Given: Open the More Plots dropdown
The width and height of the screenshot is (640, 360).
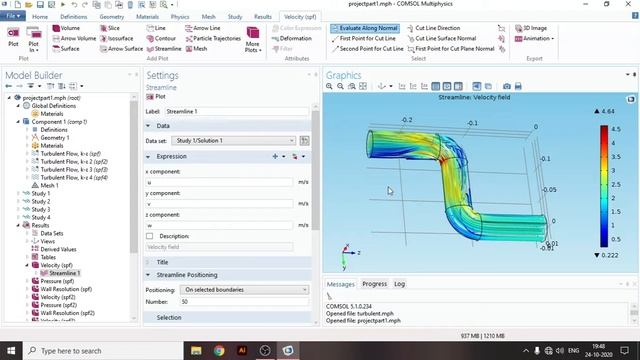Looking at the screenshot, I should (253, 40).
